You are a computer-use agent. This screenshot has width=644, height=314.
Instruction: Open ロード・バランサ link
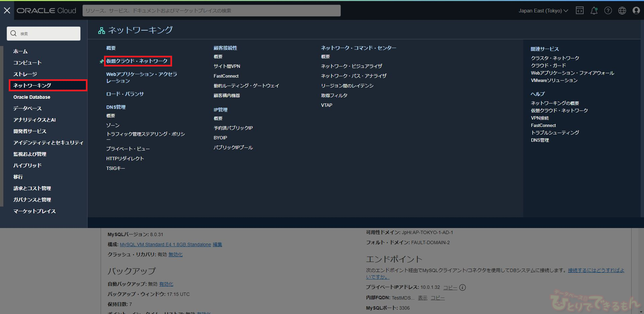(x=125, y=94)
